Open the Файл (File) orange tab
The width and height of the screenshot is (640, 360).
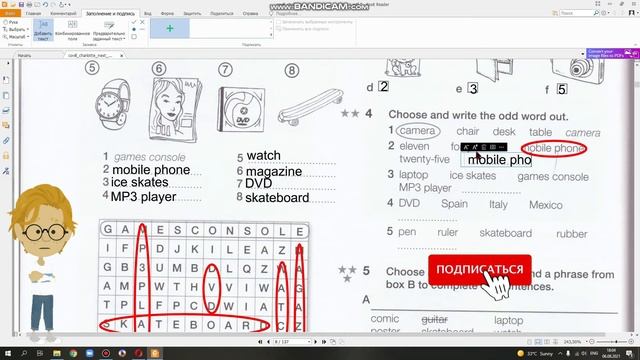[10, 13]
